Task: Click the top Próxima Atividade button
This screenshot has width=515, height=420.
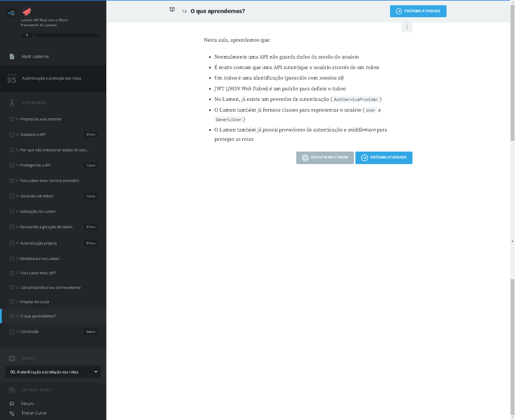Action: [x=418, y=11]
